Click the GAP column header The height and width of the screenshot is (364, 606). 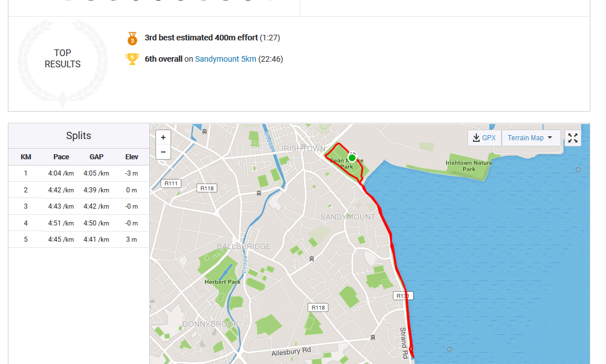97,157
